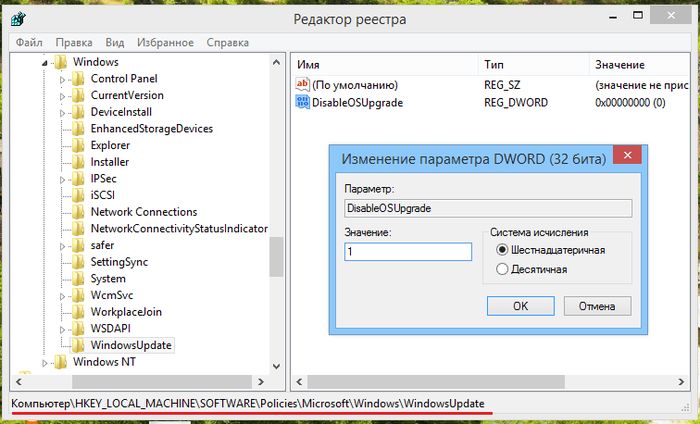Screen dimensions: 700x424
Task: Confirm the DWORD dialog with OK
Action: [521, 306]
